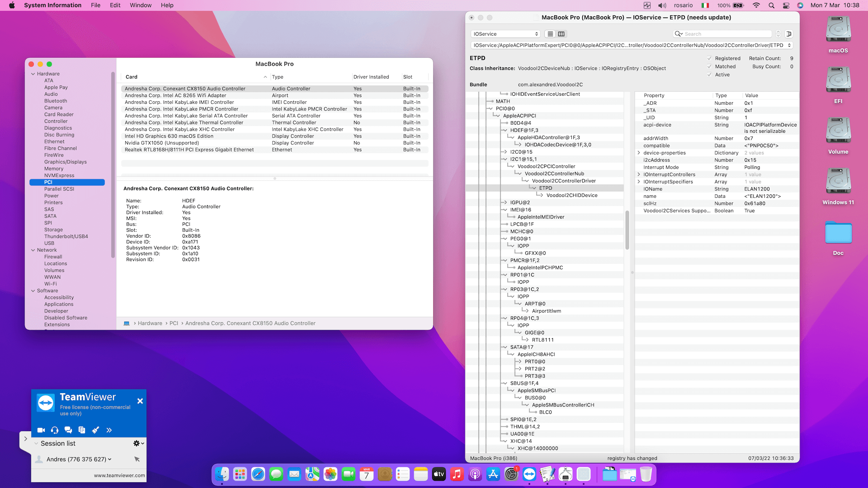Toggle the Matched checkbox
This screenshot has width=868, height=488.
pos(709,66)
